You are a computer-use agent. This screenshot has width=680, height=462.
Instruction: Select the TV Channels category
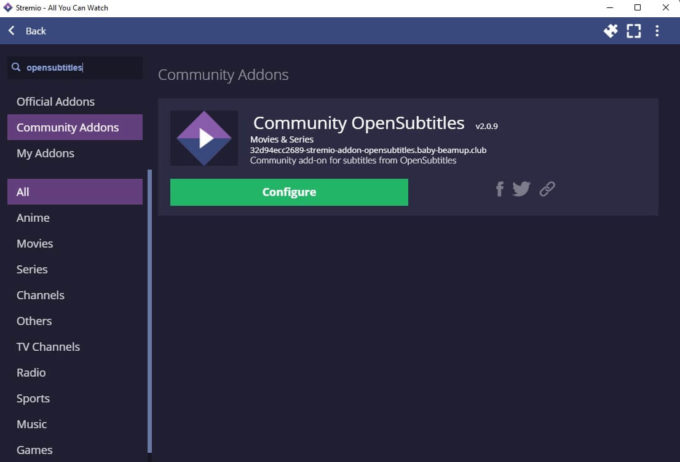click(48, 347)
